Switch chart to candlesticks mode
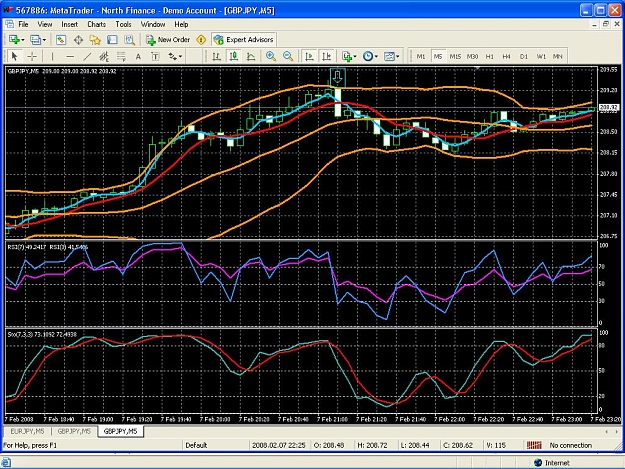This screenshot has width=625, height=469. pyautogui.click(x=234, y=57)
